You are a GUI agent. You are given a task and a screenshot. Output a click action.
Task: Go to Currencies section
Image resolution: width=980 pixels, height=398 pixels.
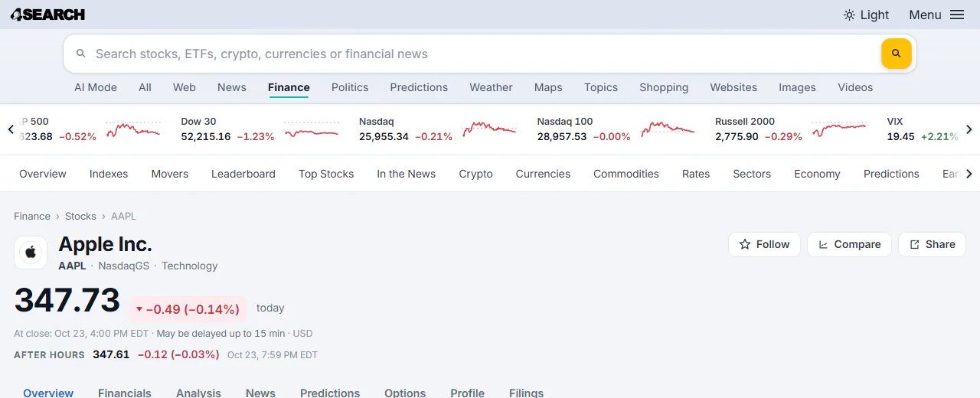pos(543,174)
